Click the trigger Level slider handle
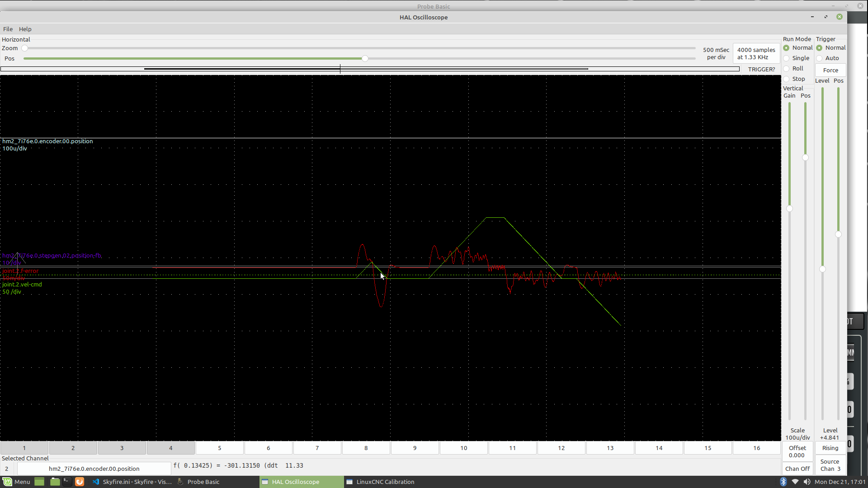 click(x=822, y=269)
